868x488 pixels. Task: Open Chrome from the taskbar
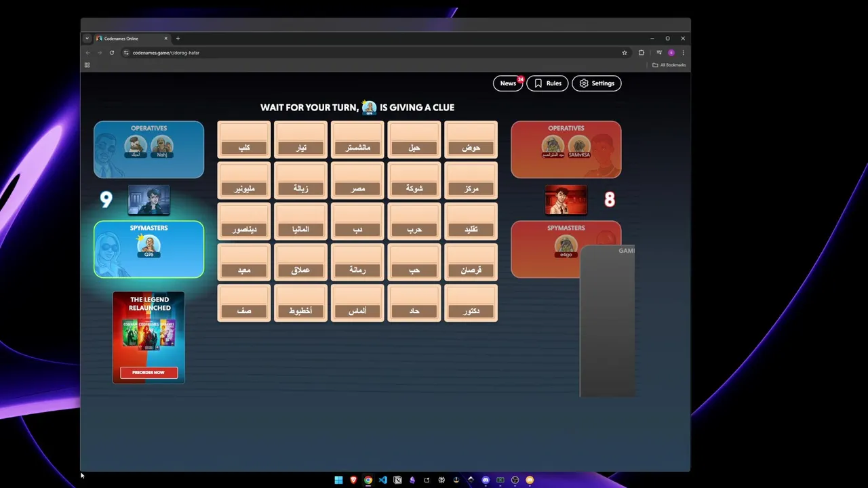(368, 480)
